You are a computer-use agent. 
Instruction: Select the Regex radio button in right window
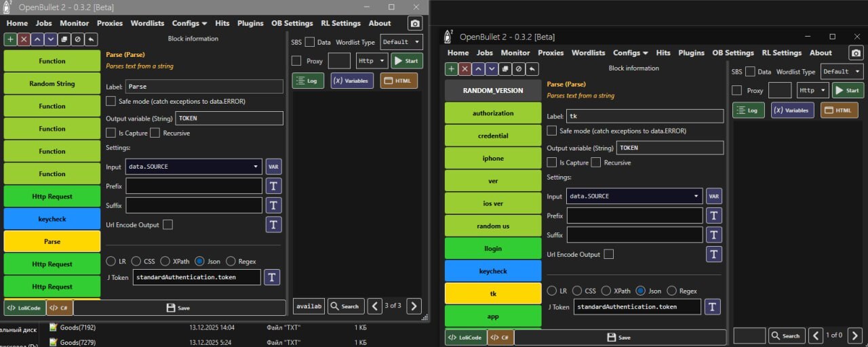click(672, 291)
